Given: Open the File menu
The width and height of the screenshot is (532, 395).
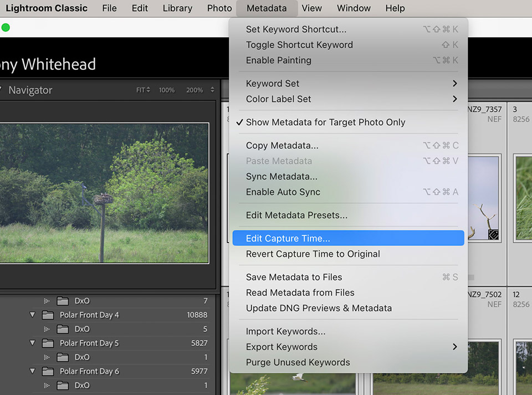Looking at the screenshot, I should click(109, 8).
